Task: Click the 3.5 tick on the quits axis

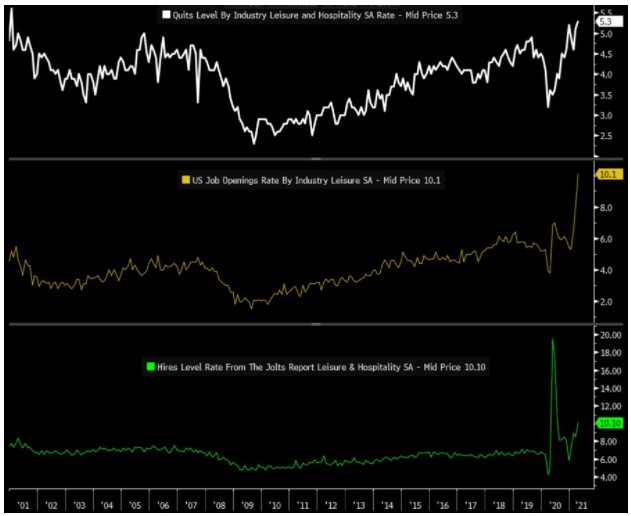Action: click(x=606, y=95)
